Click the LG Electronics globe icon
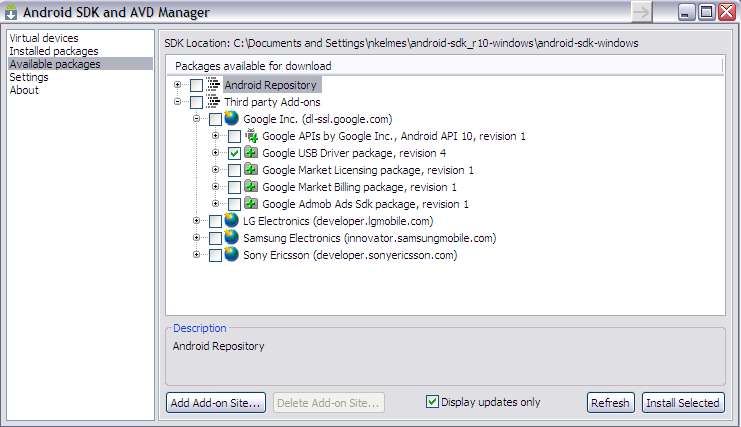The width and height of the screenshot is (741, 427). (232, 220)
